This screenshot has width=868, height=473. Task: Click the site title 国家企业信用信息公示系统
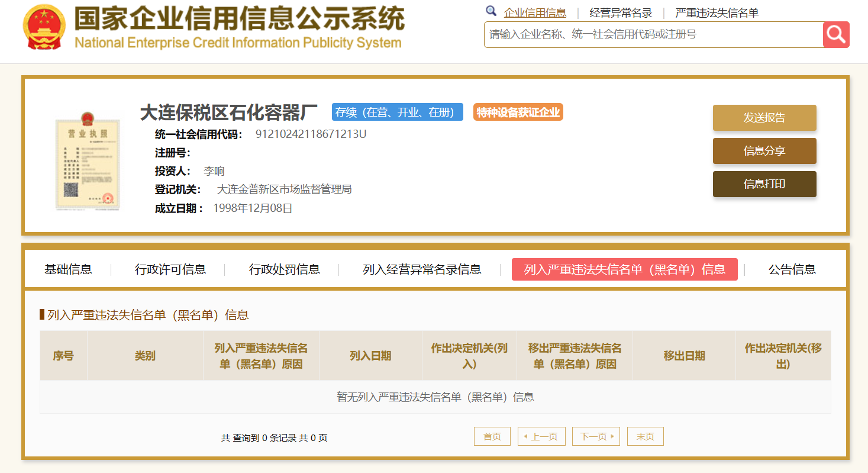239,19
